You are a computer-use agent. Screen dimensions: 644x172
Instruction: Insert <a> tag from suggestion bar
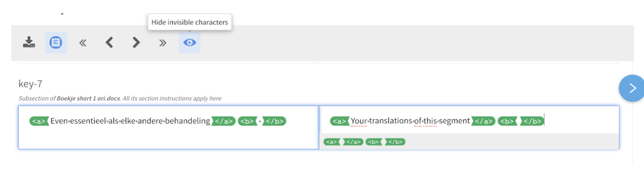pyautogui.click(x=332, y=142)
